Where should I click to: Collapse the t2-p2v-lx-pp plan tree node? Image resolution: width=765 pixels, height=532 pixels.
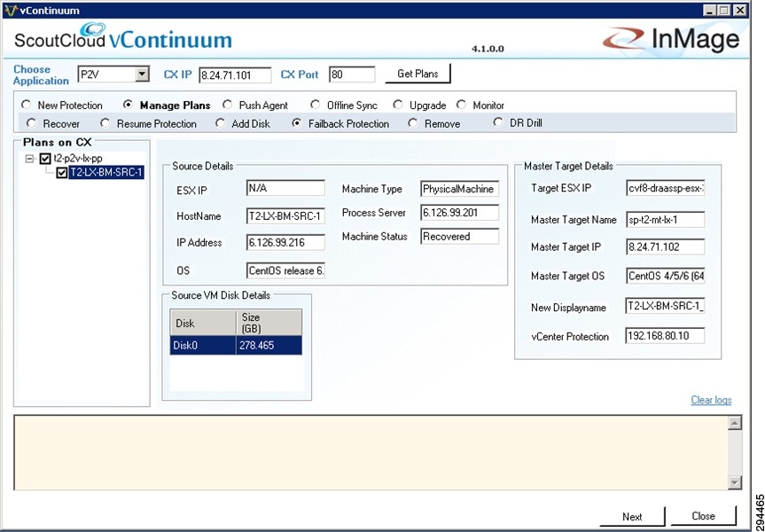point(30,159)
